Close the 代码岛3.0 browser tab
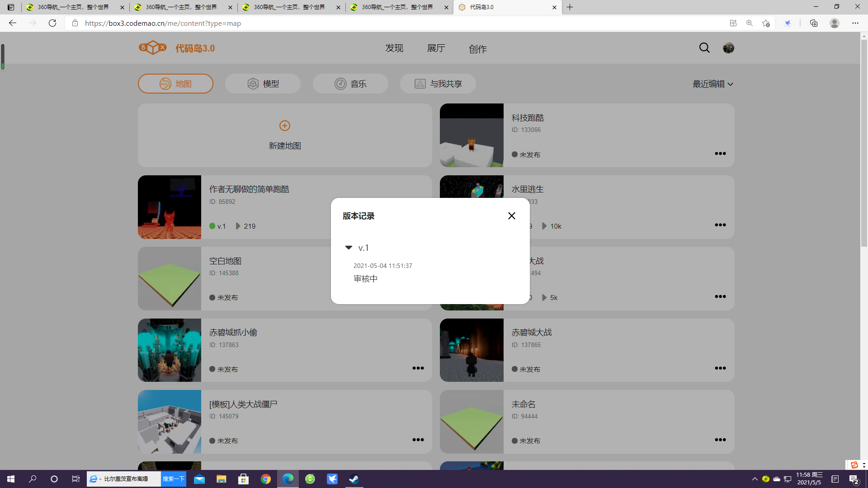Image resolution: width=868 pixels, height=488 pixels. pos(554,7)
